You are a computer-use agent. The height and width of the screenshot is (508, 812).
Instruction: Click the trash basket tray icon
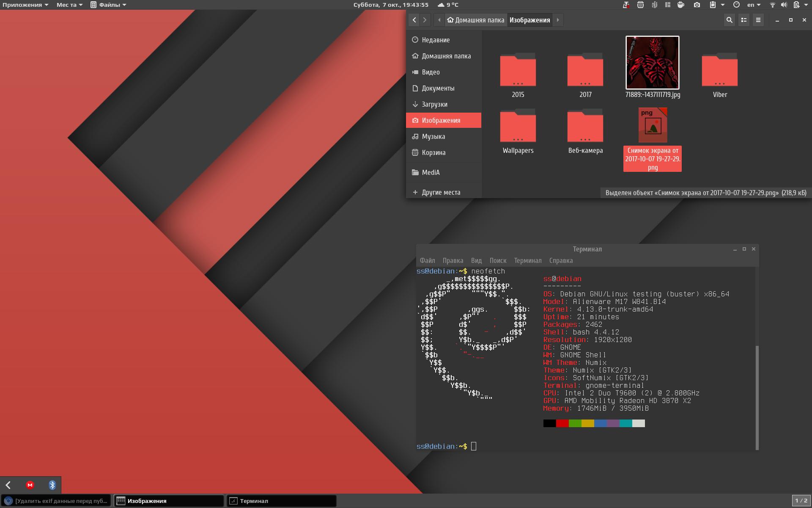point(640,5)
